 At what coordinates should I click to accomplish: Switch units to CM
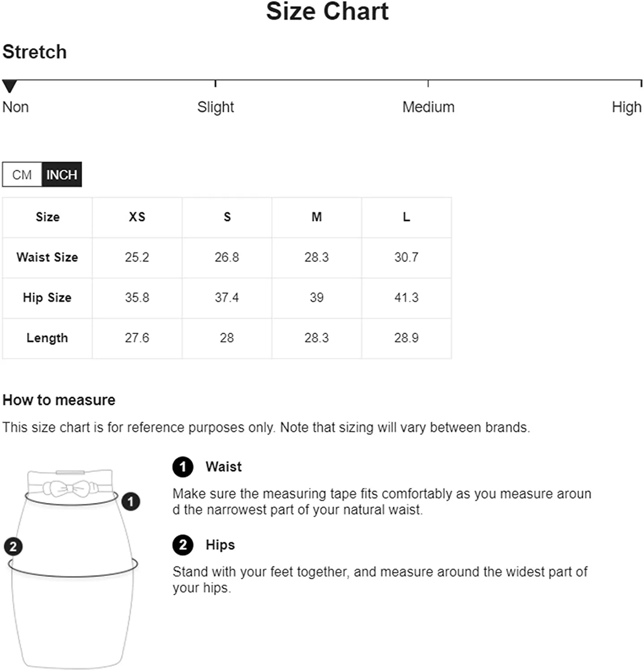pos(22,174)
